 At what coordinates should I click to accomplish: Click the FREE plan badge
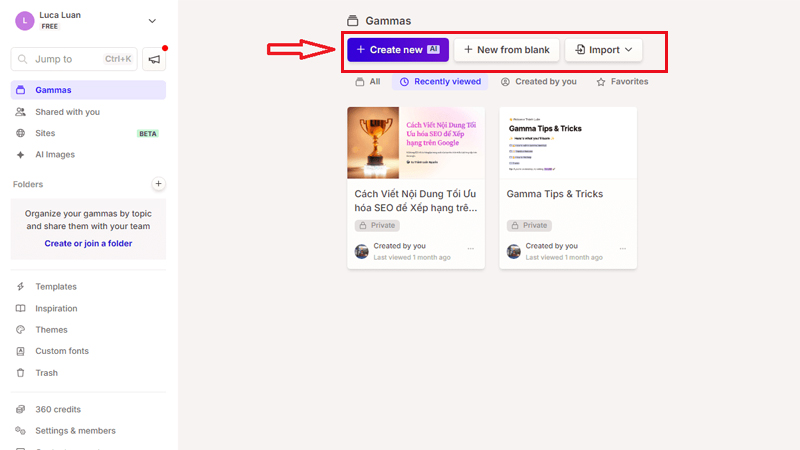coord(49,27)
